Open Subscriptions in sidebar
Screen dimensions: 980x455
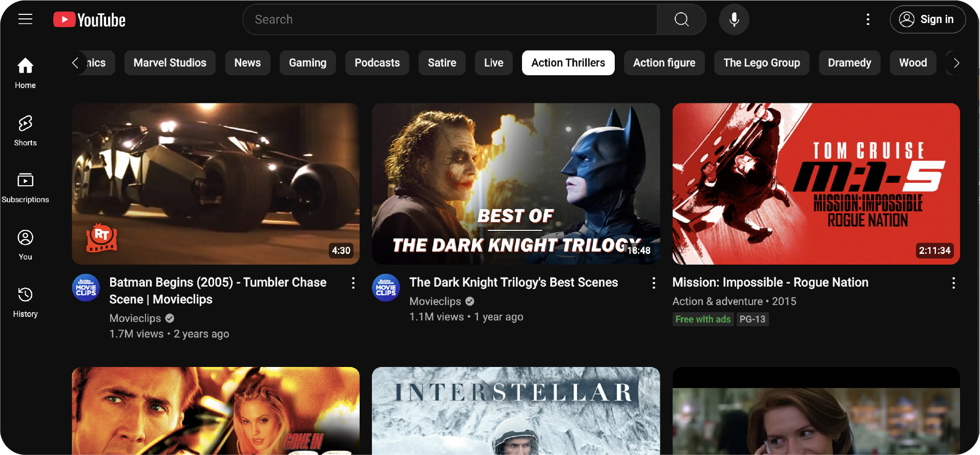[25, 188]
